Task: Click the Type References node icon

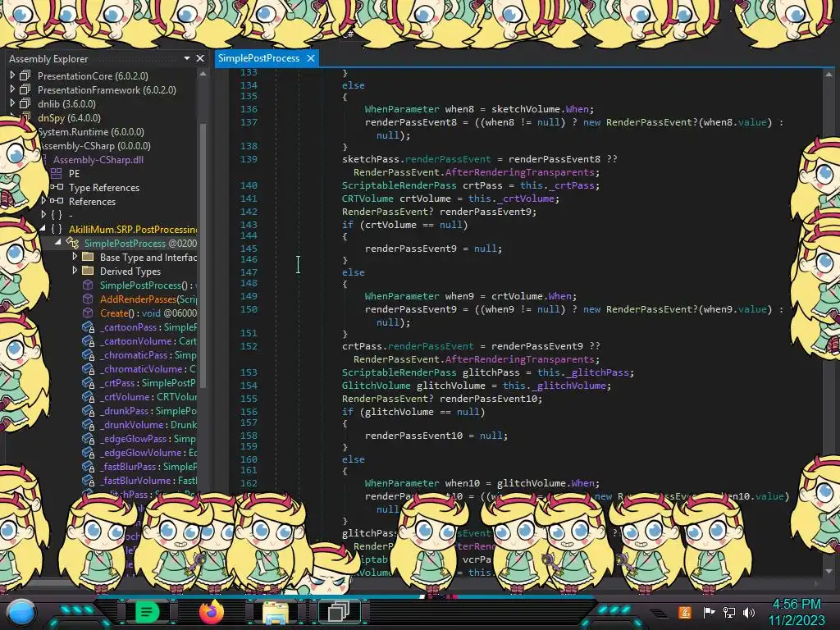Action: pyautogui.click(x=57, y=187)
